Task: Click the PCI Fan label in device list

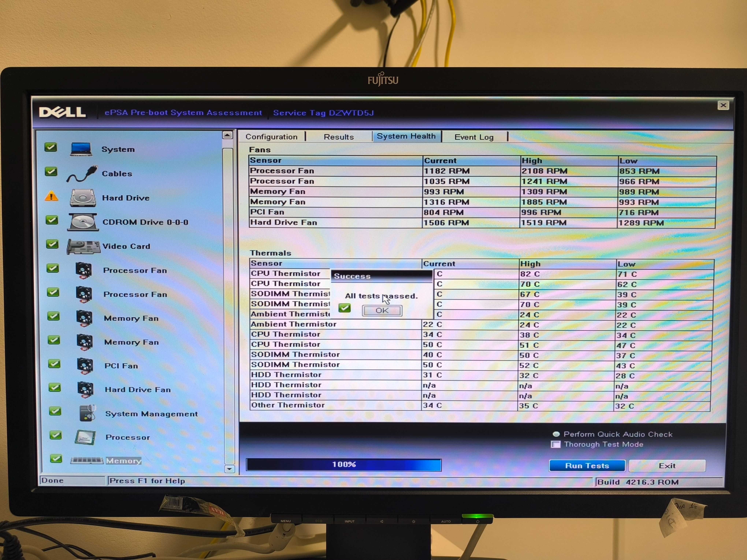Action: (x=121, y=366)
